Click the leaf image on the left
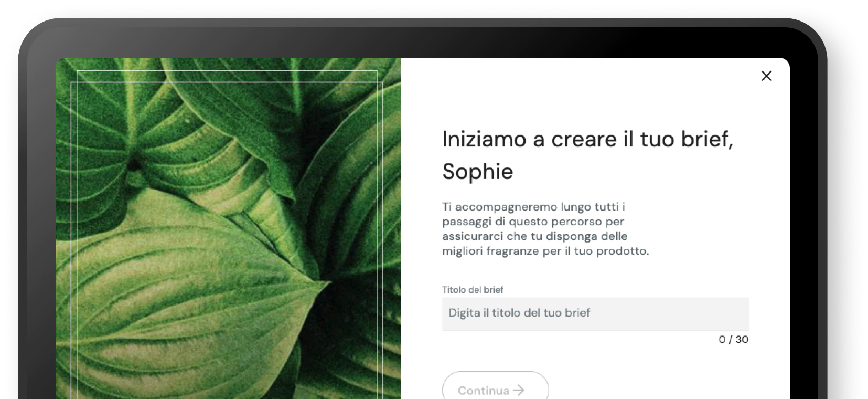This screenshot has height=399, width=868. [228, 228]
